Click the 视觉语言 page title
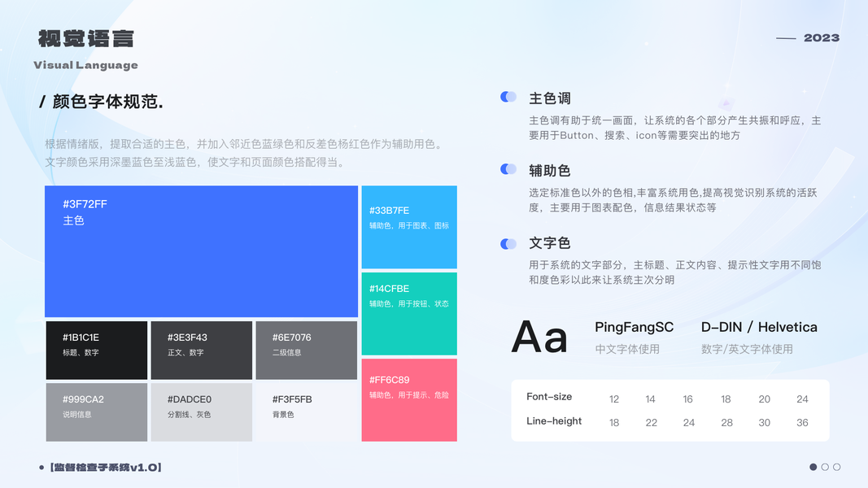This screenshot has width=868, height=488. pos(85,39)
